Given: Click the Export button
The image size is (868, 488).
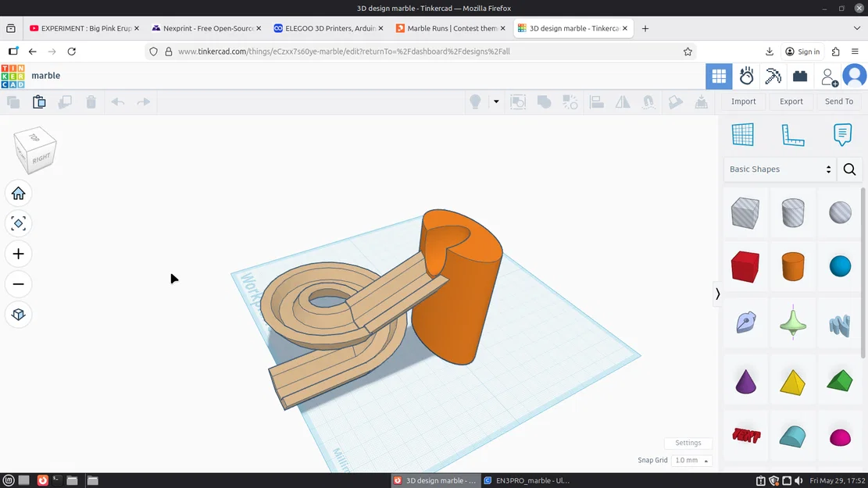Looking at the screenshot, I should [791, 102].
